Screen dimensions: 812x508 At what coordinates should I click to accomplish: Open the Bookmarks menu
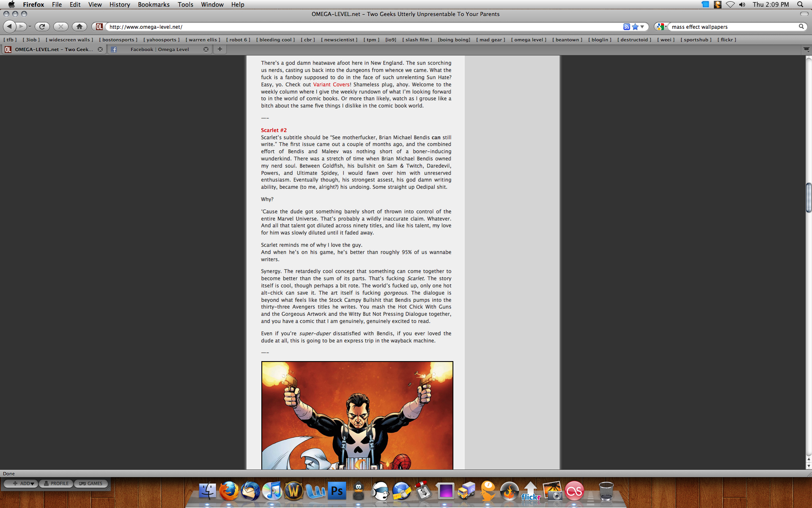154,4
